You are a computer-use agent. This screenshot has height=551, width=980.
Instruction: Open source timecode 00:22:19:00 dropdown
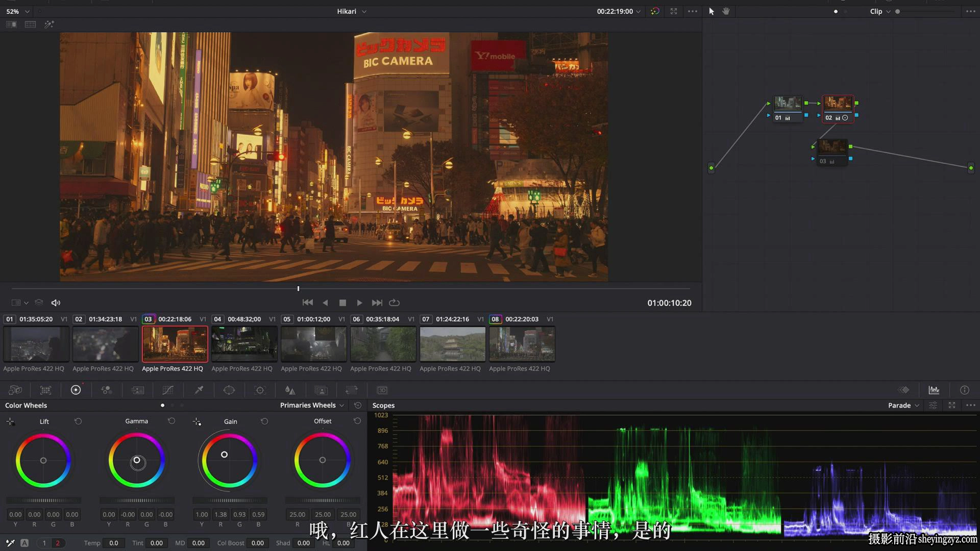pyautogui.click(x=619, y=11)
